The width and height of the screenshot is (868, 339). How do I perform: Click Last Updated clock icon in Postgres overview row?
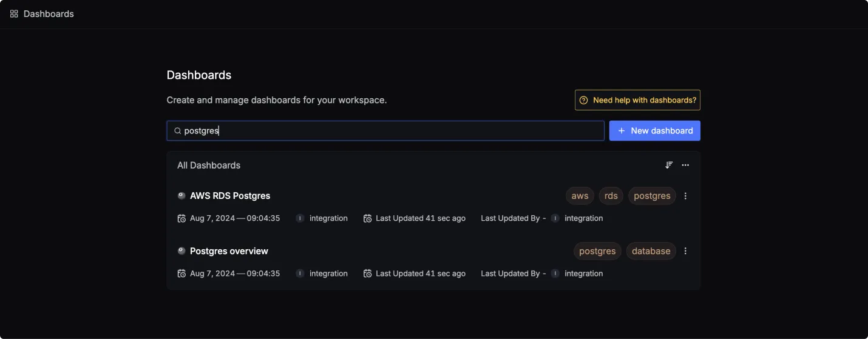pyautogui.click(x=367, y=274)
